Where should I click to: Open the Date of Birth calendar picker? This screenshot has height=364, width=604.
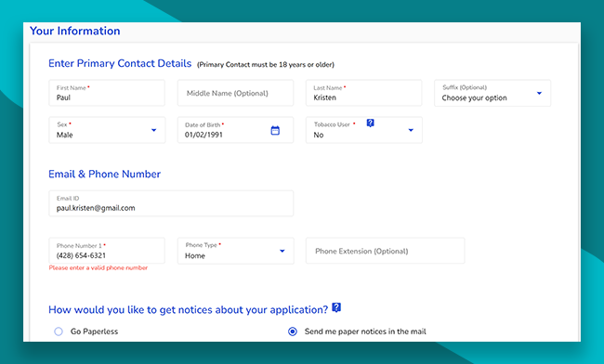pyautogui.click(x=275, y=130)
